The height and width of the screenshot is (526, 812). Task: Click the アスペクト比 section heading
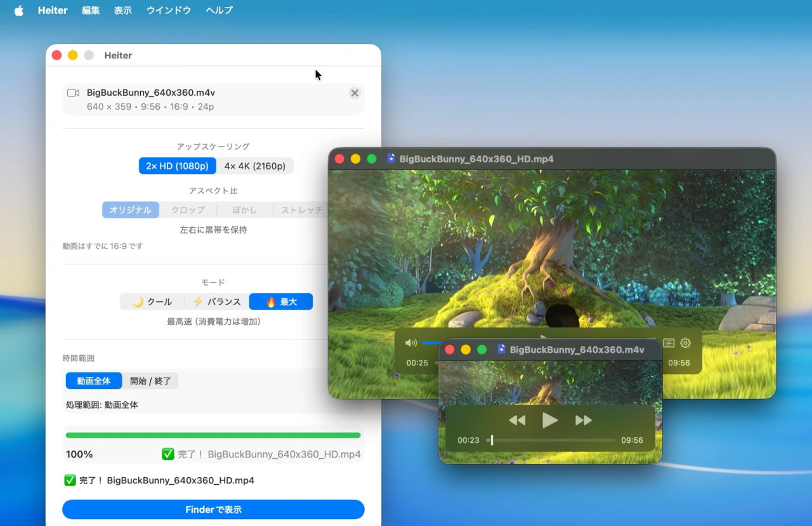tap(213, 191)
